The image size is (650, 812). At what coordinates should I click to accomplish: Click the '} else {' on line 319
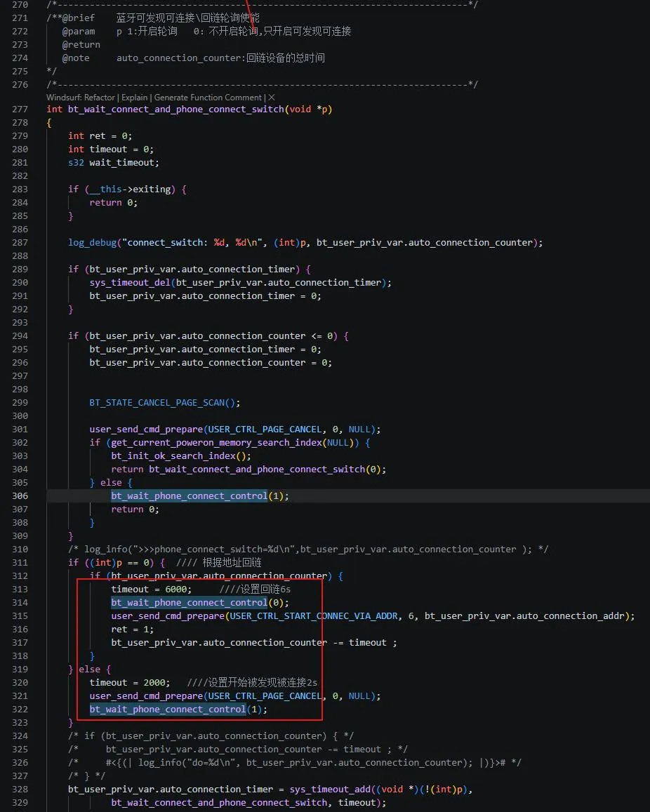point(90,670)
